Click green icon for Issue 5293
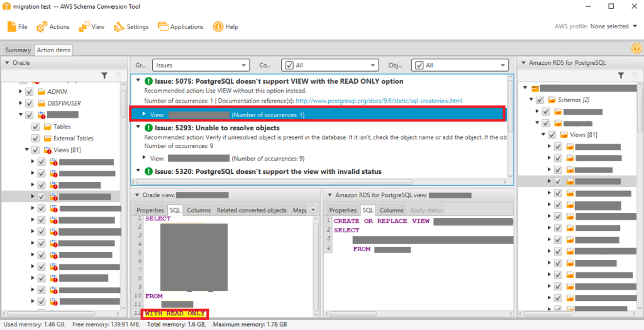 tap(148, 128)
